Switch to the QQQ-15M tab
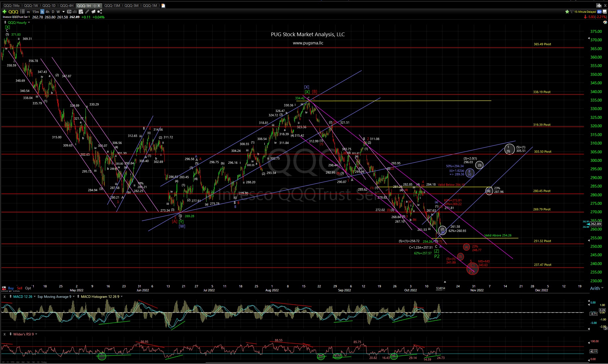This screenshot has height=364, width=608. 112,6
